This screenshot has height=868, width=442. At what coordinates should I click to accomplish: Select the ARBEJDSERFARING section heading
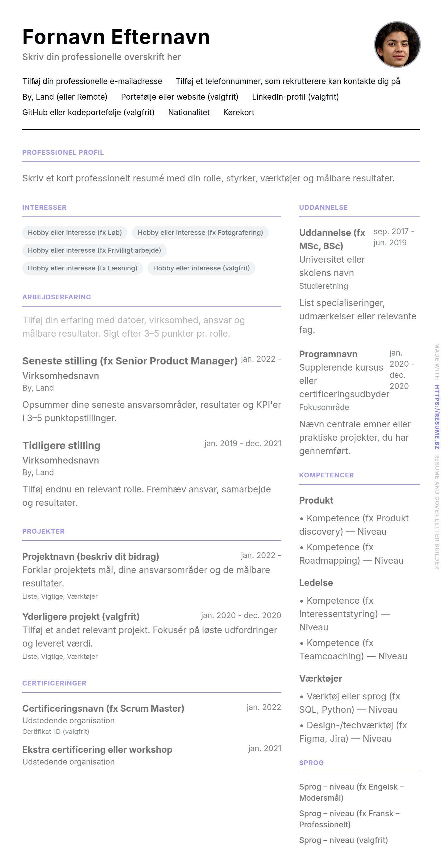pos(57,297)
